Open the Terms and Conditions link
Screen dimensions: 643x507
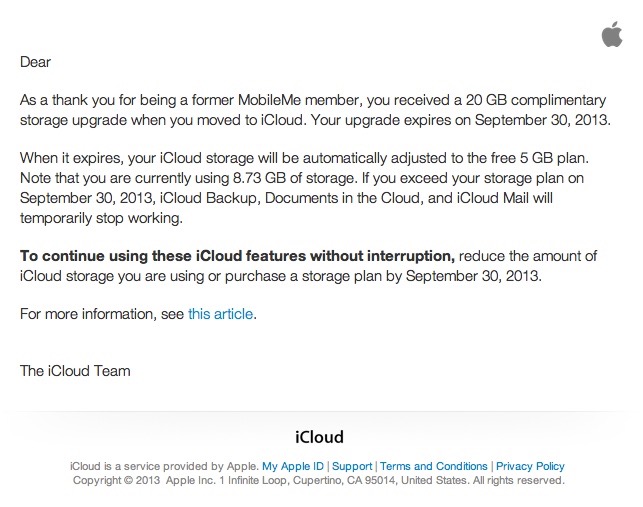click(433, 466)
